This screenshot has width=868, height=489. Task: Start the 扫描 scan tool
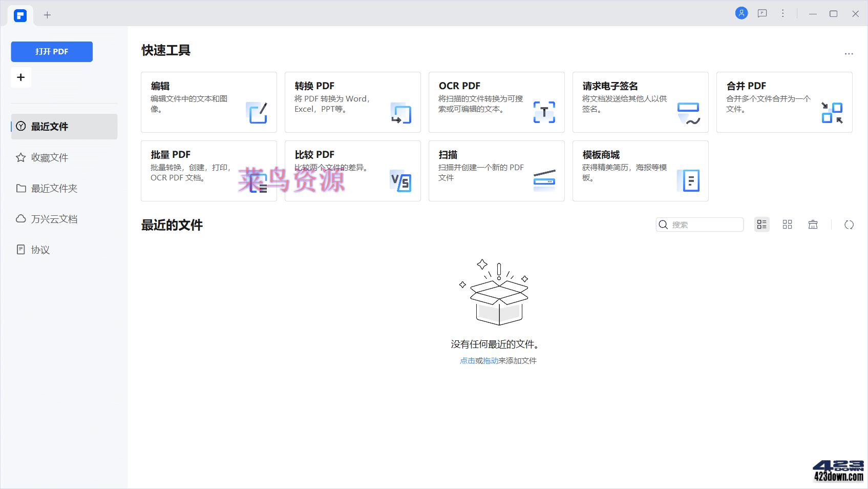(496, 171)
